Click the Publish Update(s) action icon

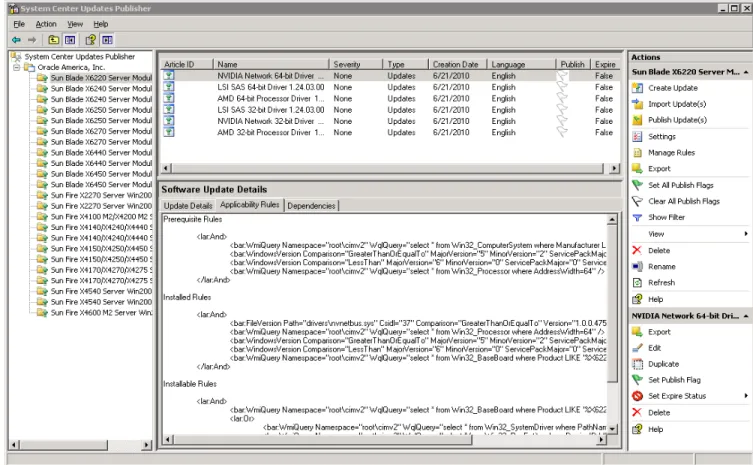click(637, 120)
